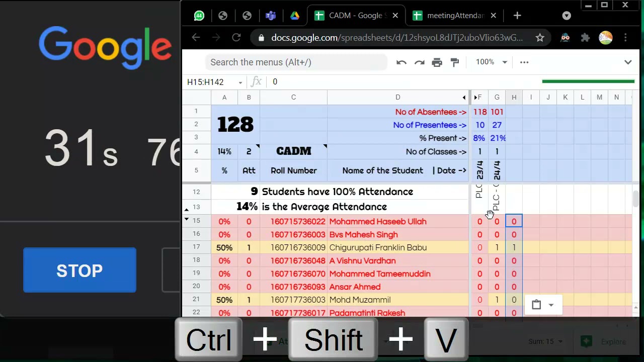Click the formula bar value 0

pos(275,82)
